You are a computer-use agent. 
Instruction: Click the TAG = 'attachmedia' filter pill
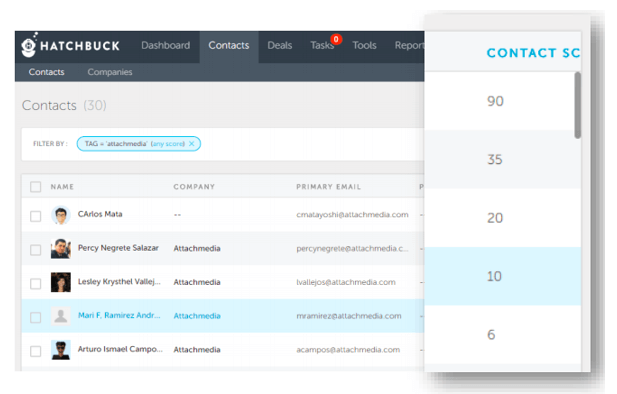[139, 144]
